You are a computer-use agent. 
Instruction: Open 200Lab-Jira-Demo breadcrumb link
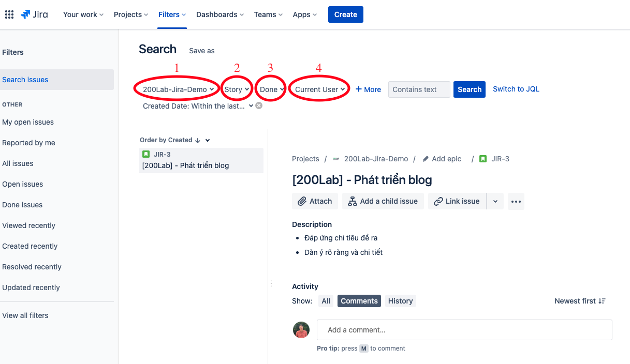376,159
